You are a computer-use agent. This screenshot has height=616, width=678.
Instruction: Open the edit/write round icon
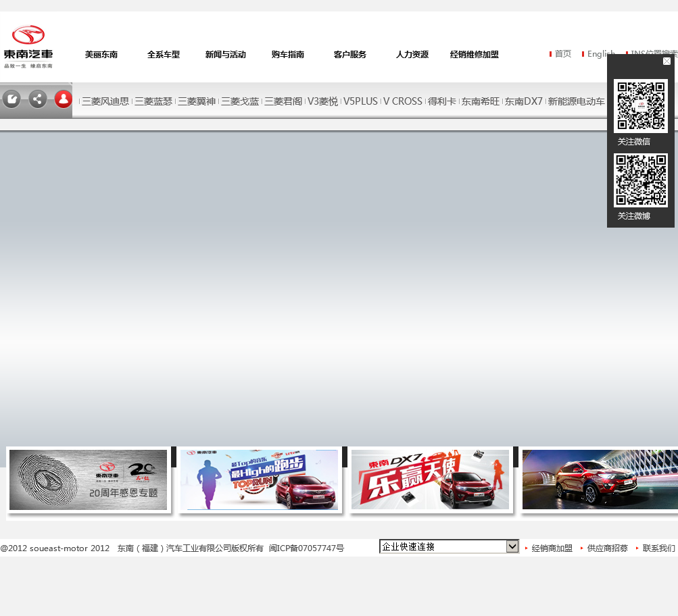coord(11,99)
